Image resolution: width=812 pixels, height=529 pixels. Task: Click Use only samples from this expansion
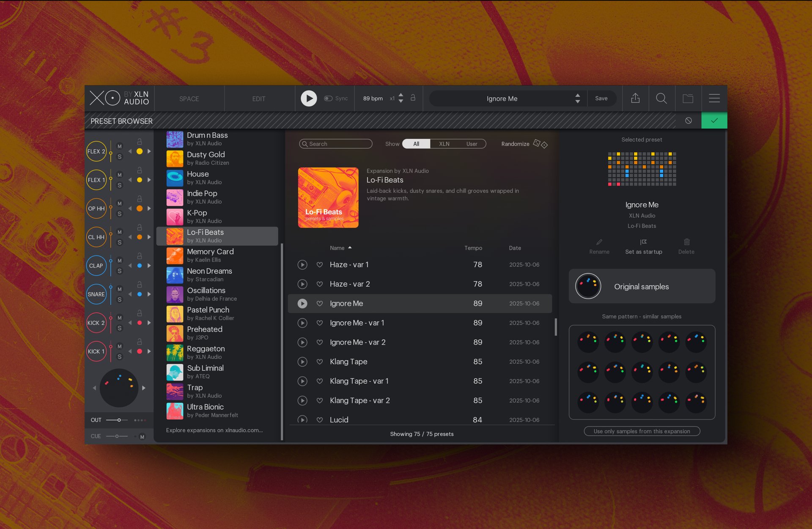[642, 431]
